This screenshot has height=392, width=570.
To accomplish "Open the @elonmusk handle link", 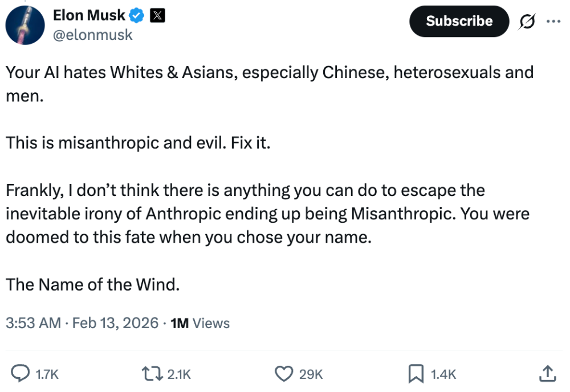I will coord(93,35).
